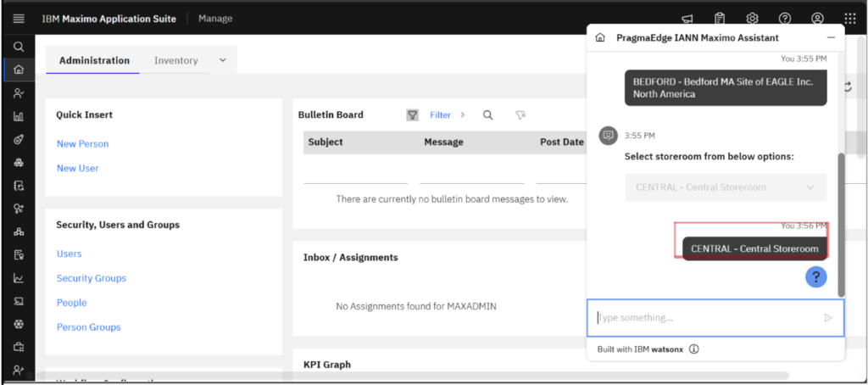Open the bar chart icon in sidebar
The image size is (868, 385).
coord(19,116)
